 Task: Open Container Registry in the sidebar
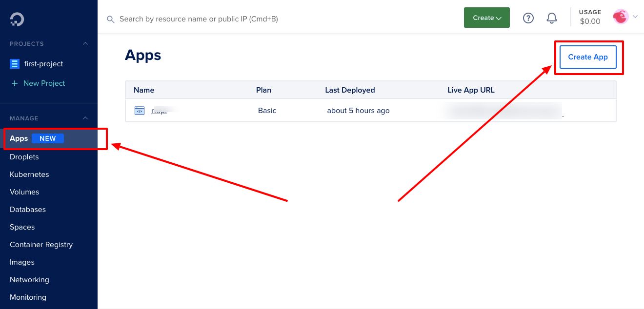coord(41,245)
